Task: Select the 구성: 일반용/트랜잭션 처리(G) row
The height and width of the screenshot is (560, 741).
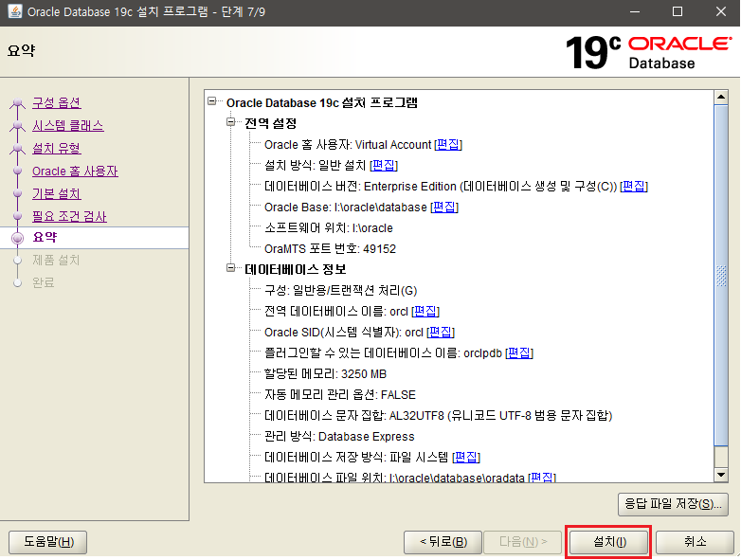Action: pos(341,291)
